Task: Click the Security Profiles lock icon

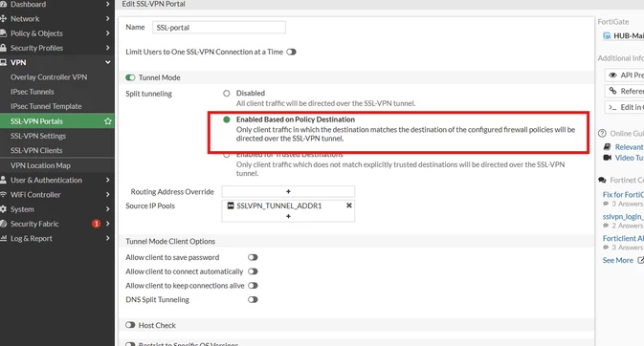Action: [x=3, y=48]
